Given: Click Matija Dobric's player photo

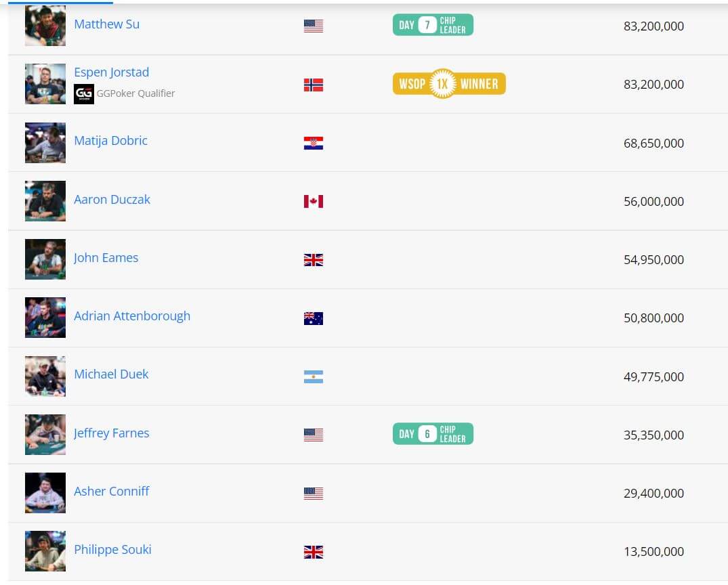Looking at the screenshot, I should tap(45, 143).
